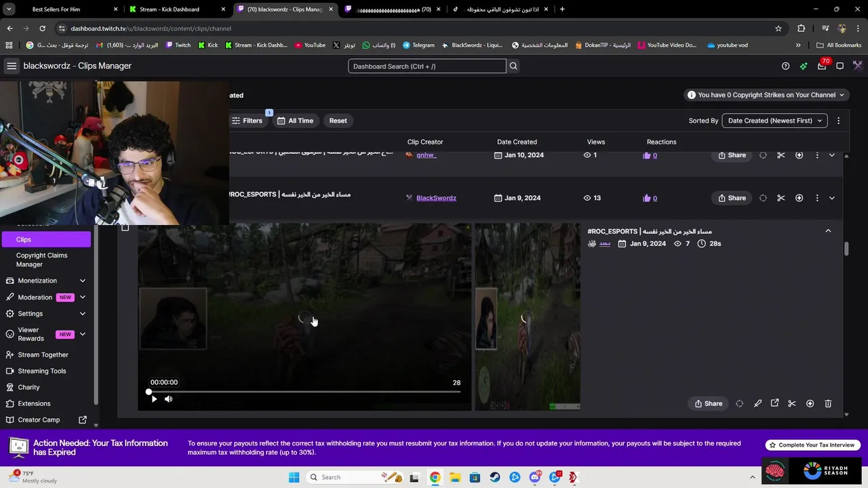Open the Filters button
This screenshot has width=868, height=488.
247,121
